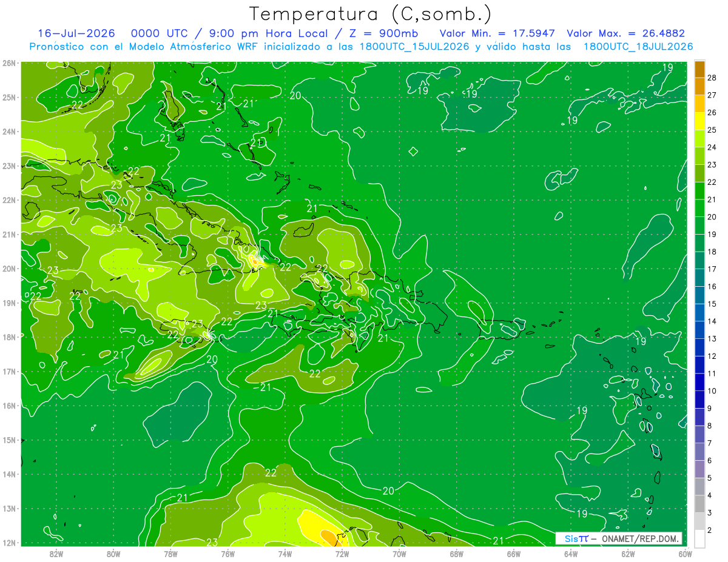Pick the orange legend swatch between 27 and 28
The image size is (728, 562).
(x=699, y=86)
